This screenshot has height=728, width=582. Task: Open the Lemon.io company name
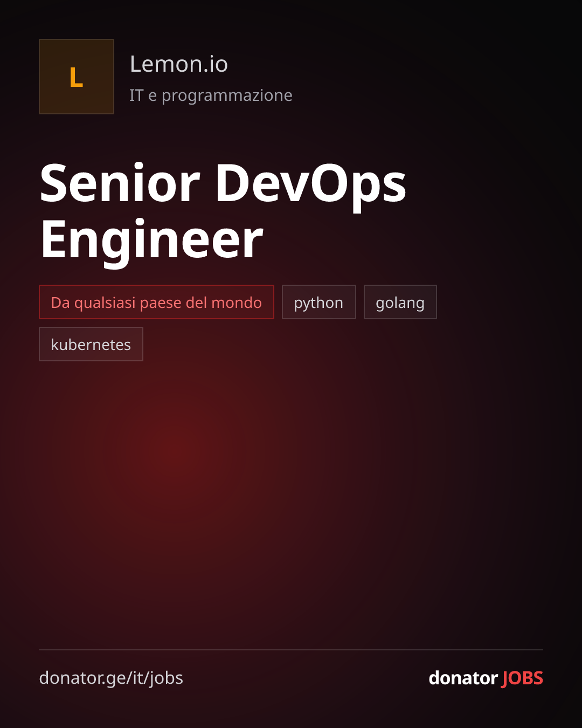click(179, 64)
